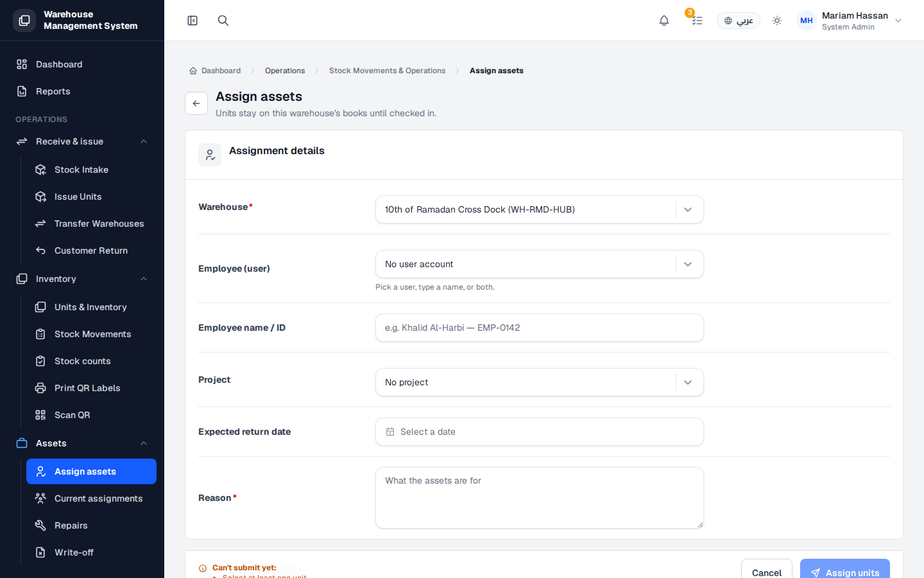Open the task checklist icon with badge
The image size is (924, 578).
pyautogui.click(x=697, y=21)
